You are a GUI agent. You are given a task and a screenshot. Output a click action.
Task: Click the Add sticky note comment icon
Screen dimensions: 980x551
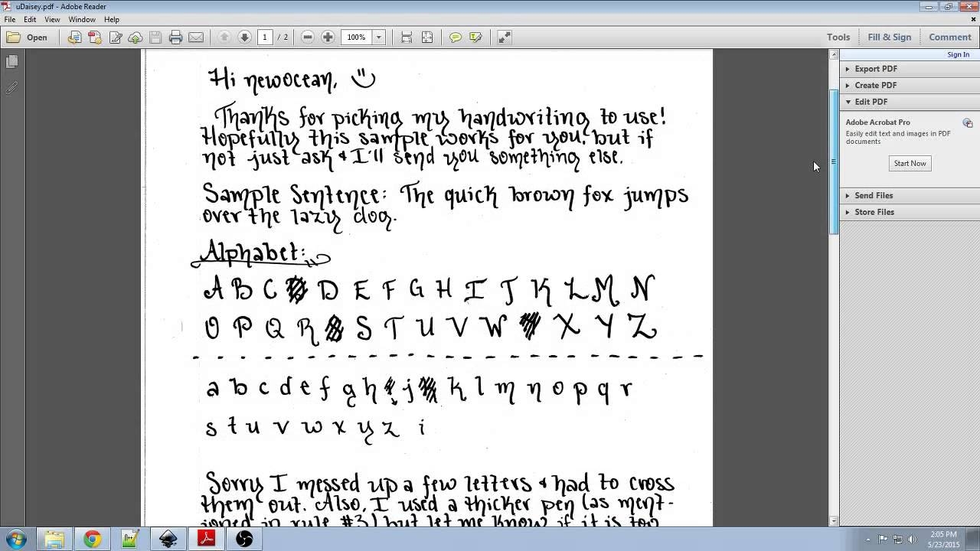tap(455, 36)
